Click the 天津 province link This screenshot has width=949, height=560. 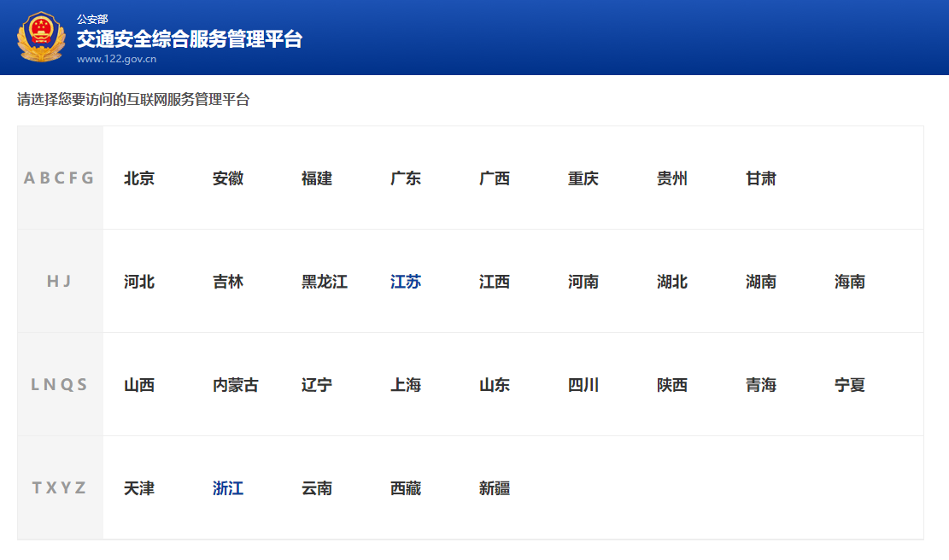point(139,487)
